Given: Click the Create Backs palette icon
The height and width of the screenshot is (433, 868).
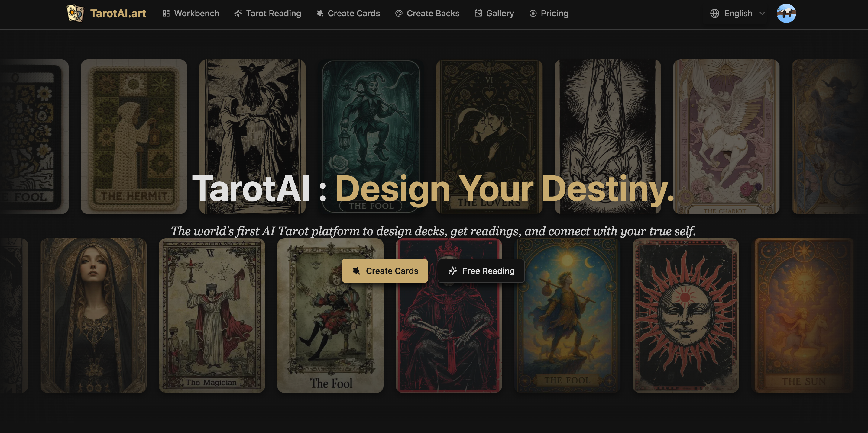Looking at the screenshot, I should tap(399, 14).
